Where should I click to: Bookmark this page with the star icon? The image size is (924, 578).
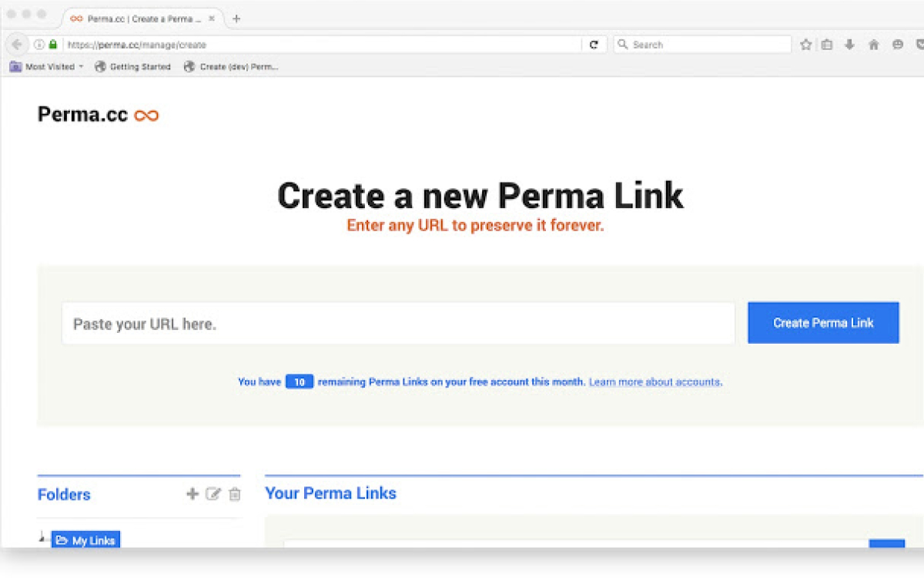805,45
